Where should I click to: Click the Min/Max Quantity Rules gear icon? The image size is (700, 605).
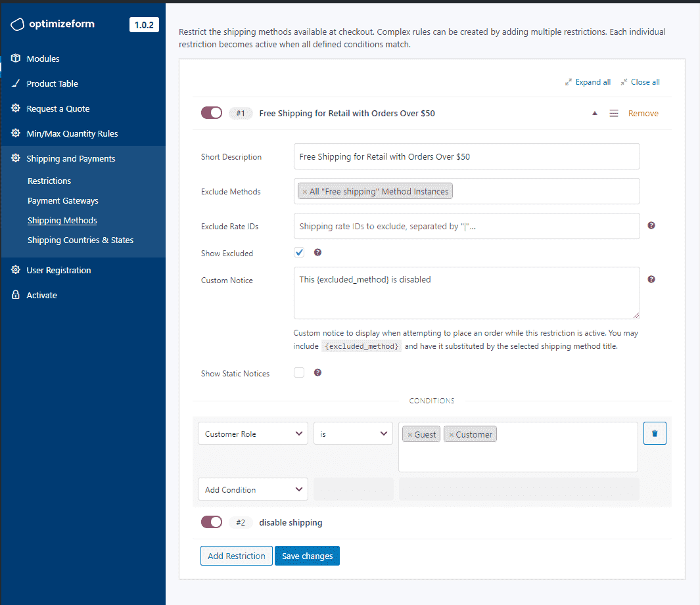point(16,133)
